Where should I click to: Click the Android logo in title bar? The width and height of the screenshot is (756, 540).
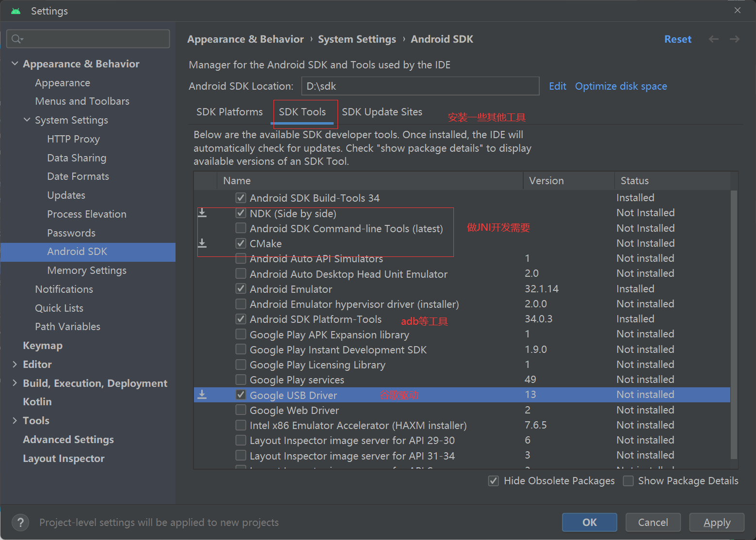16,11
